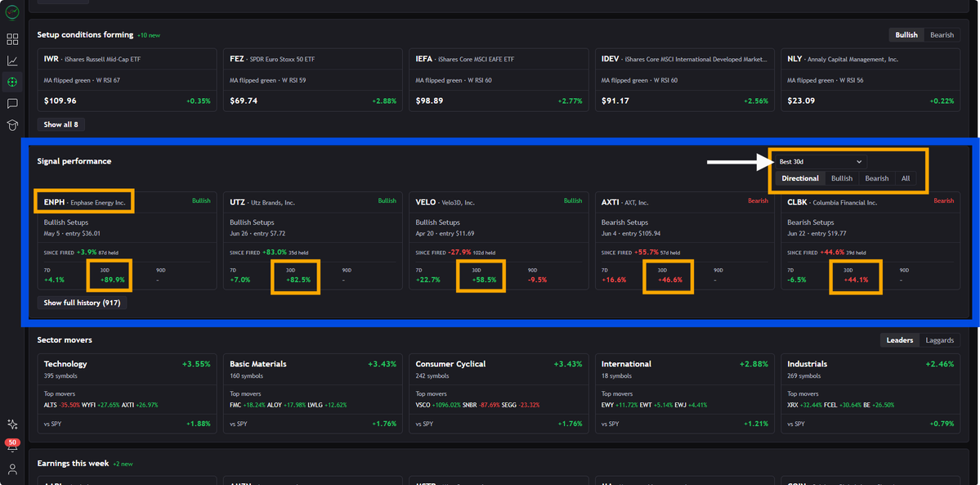Screen dimensions: 980x485
Task: Switch Setup conditions to Bullish
Action: (906, 35)
